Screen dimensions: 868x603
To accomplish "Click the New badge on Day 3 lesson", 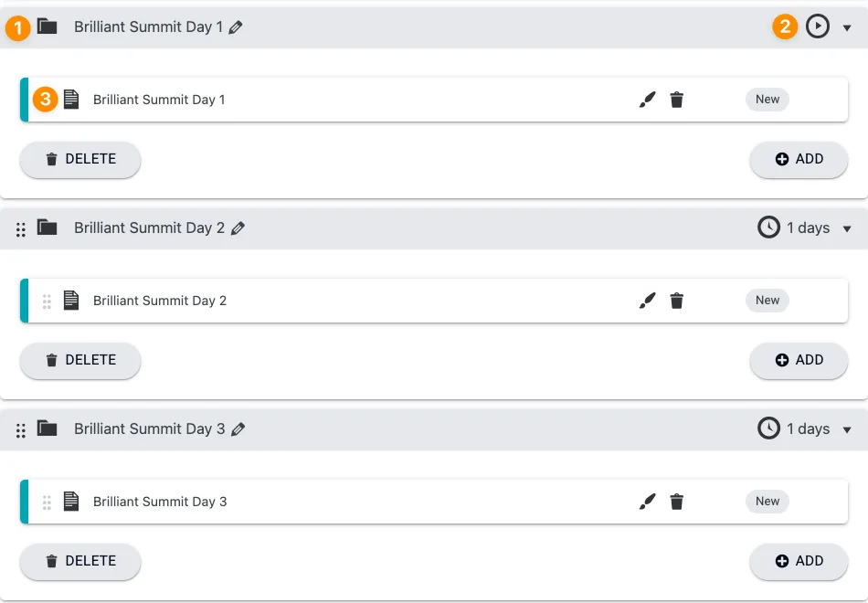I will point(767,501).
